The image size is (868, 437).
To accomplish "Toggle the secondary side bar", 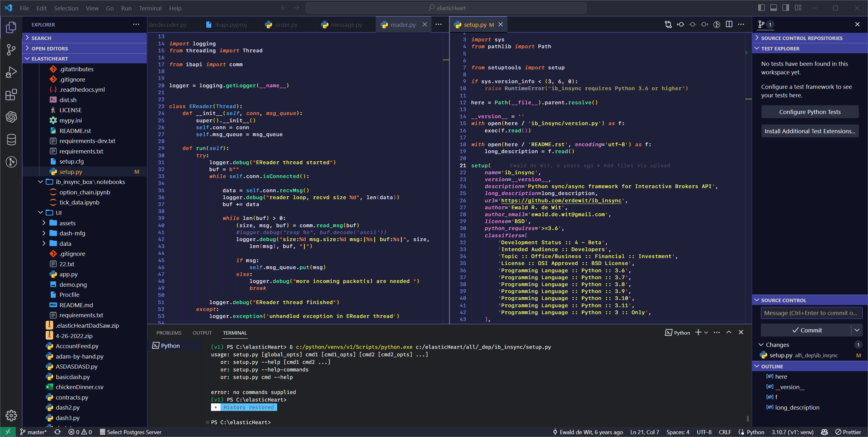I will (785, 8).
